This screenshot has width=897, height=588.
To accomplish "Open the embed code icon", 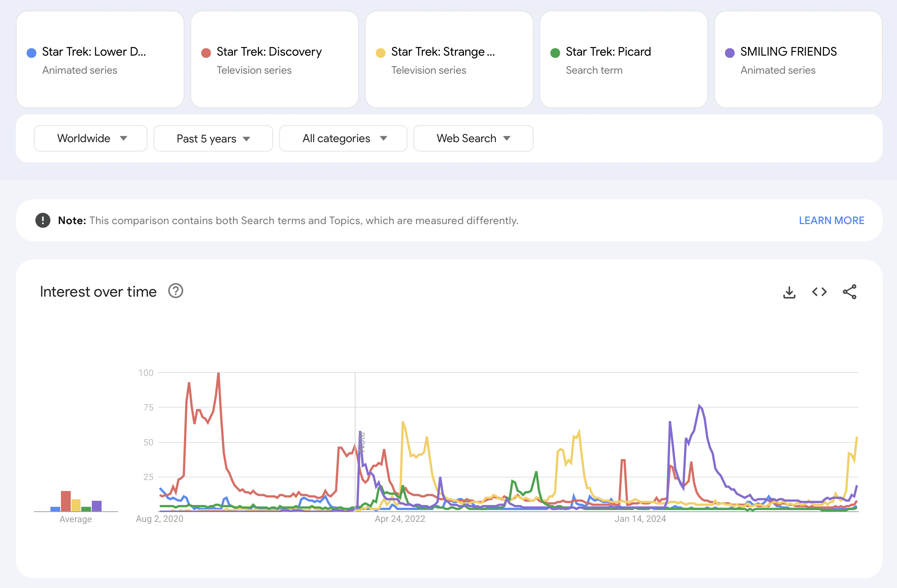I will (819, 292).
